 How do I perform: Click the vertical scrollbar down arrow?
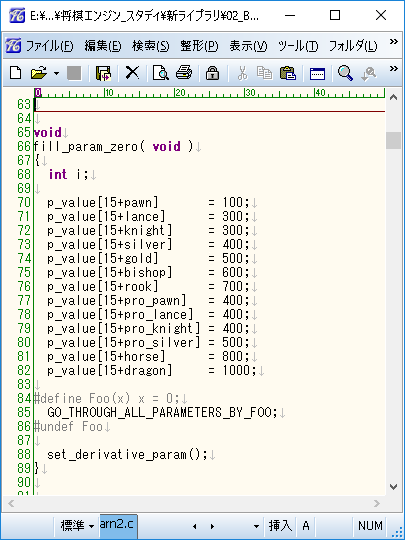coord(393,487)
